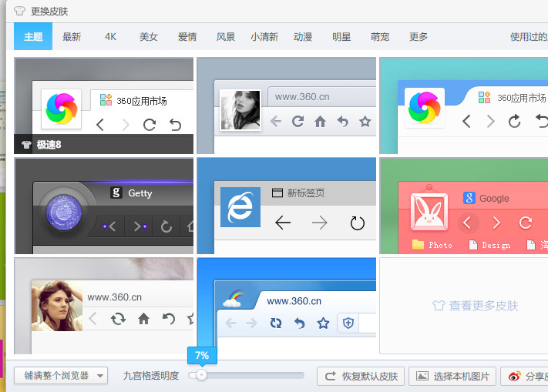Viewport: 548px width, 392px height.
Task: Click the picture icon on 选择本机图片
Action: tap(422, 376)
